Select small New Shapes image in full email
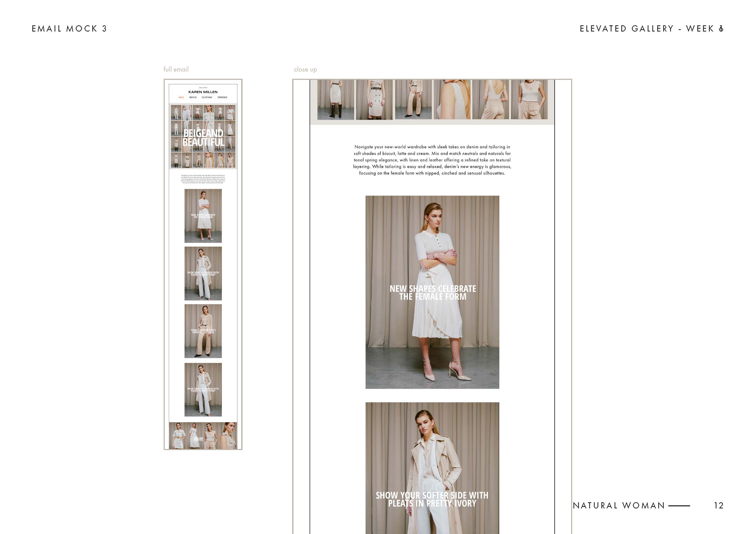This screenshot has height=534, width=756. coord(203,216)
